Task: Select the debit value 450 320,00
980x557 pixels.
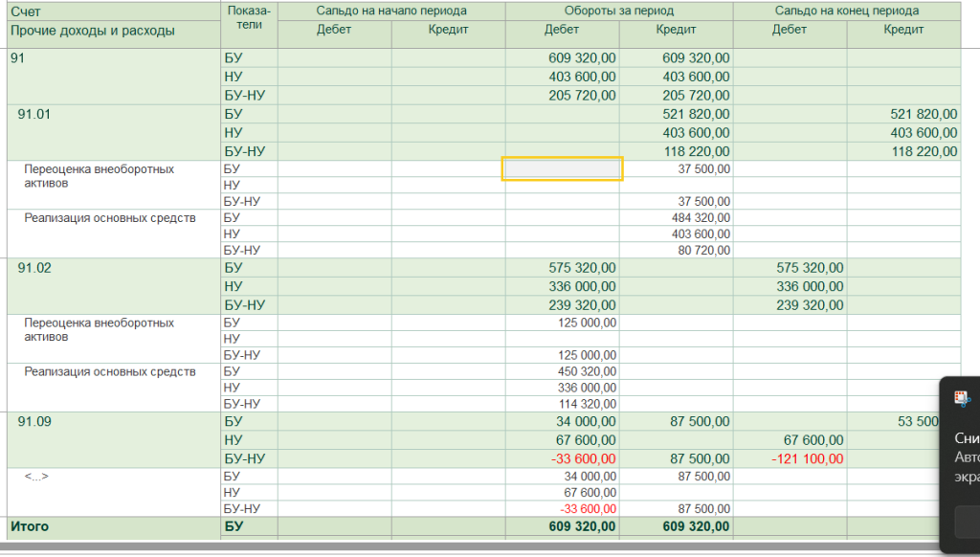Action: [x=587, y=372]
